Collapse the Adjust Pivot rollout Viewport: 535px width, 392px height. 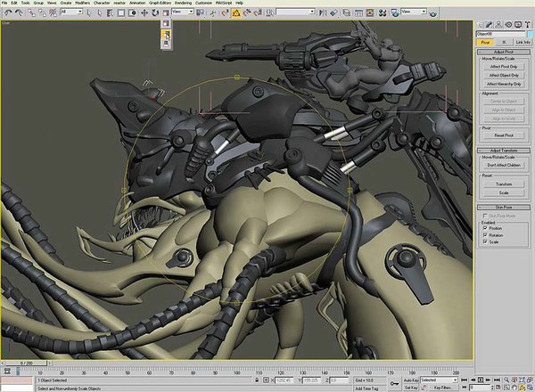coord(503,53)
